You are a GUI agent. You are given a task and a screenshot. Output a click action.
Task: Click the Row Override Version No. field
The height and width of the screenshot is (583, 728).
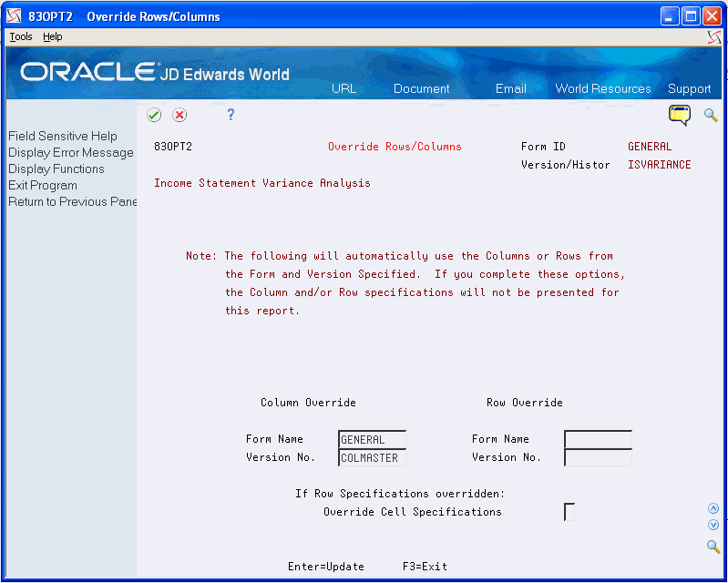[x=598, y=457]
